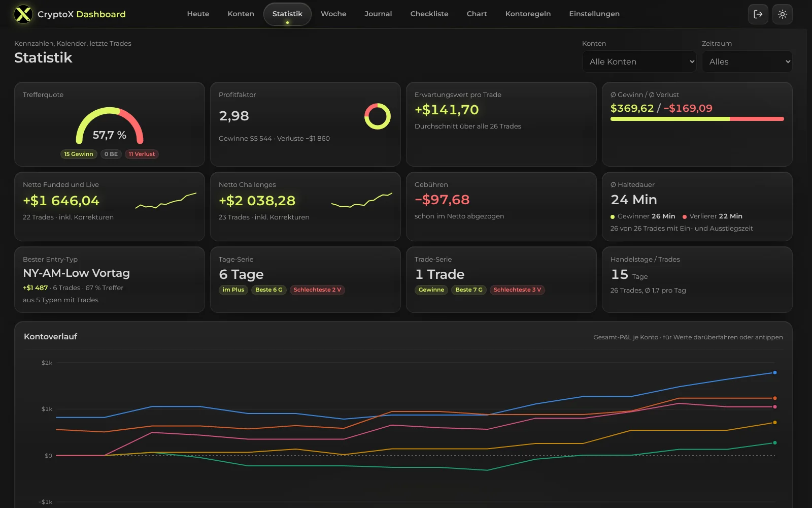Switch to the Konten tab
The width and height of the screenshot is (812, 508).
coord(241,14)
